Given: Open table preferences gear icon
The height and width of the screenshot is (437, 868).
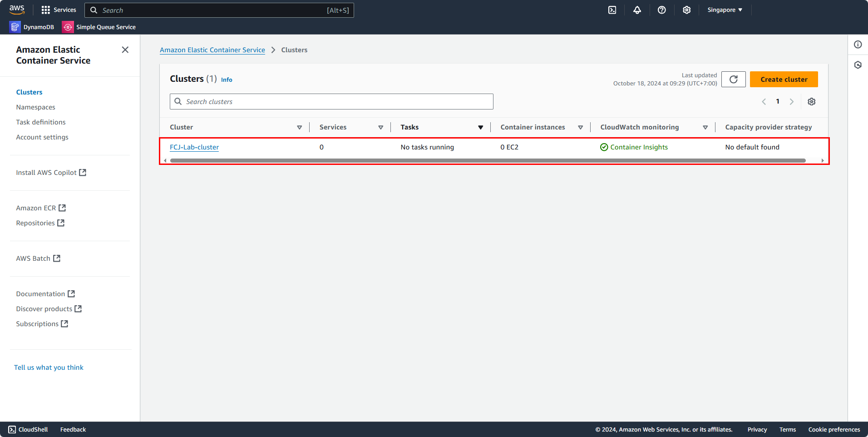Looking at the screenshot, I should point(812,102).
